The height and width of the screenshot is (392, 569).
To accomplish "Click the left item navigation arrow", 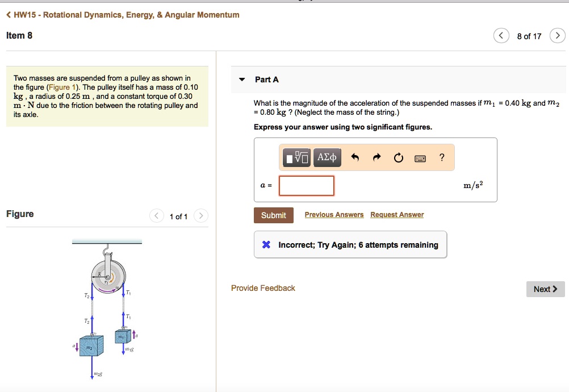I will click(501, 35).
